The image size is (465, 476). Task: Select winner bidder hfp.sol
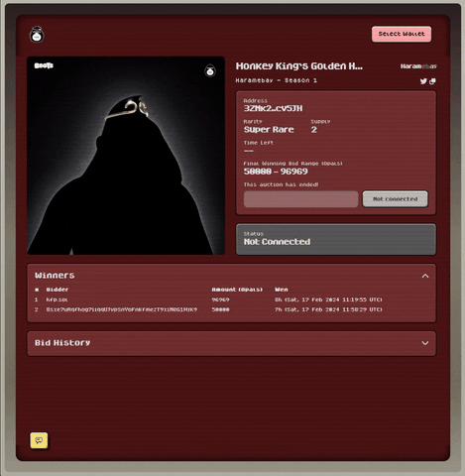tap(57, 299)
